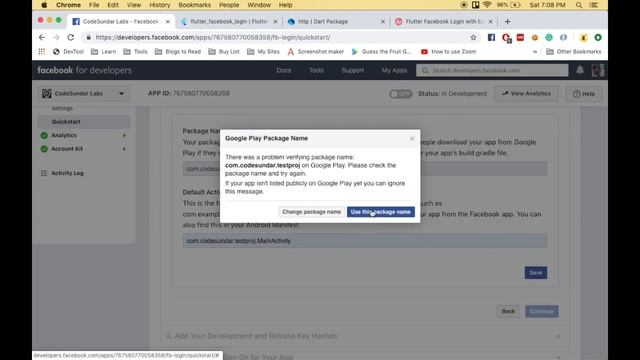
Task: Open the Edit menu
Action: click(x=113, y=5)
